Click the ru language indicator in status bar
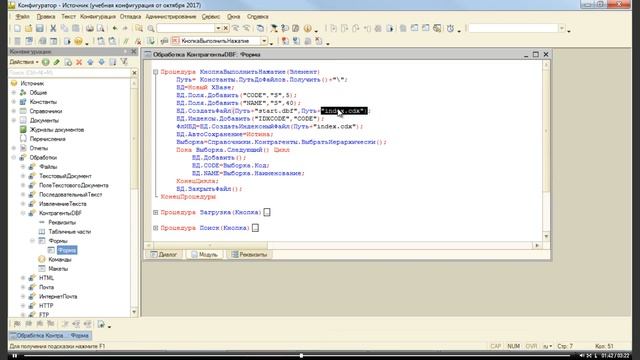The image size is (640, 360). pyautogui.click(x=547, y=346)
